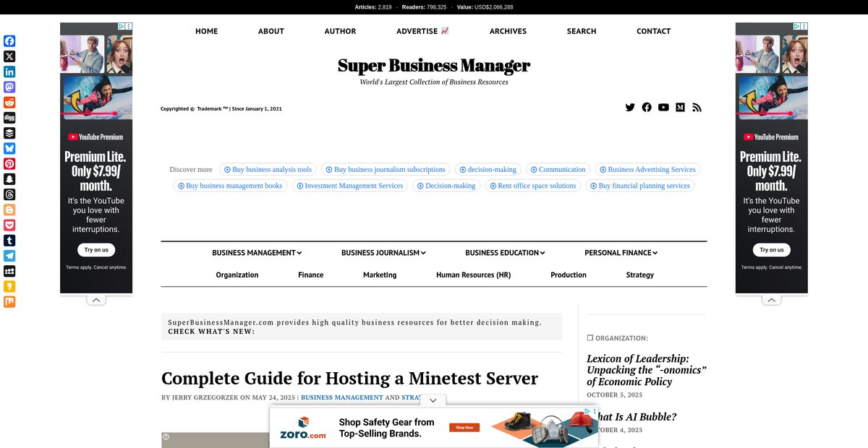This screenshot has height=448, width=868.
Task: Click 'Try on us' in the left ad
Action: pos(96,250)
